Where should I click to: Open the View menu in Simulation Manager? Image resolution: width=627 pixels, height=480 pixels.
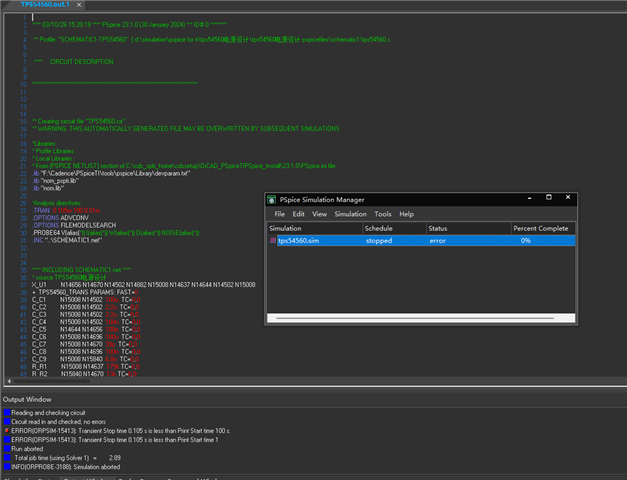click(319, 214)
